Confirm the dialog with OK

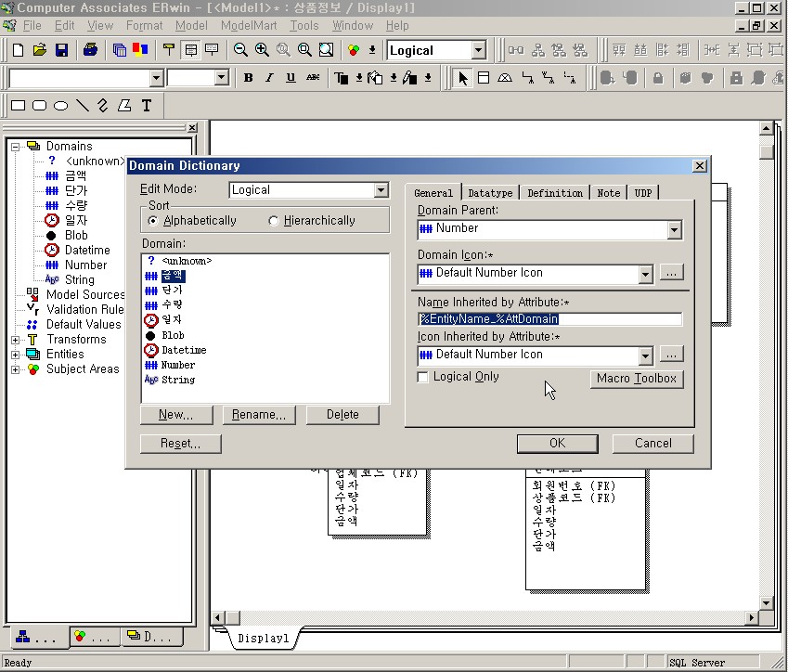point(557,444)
